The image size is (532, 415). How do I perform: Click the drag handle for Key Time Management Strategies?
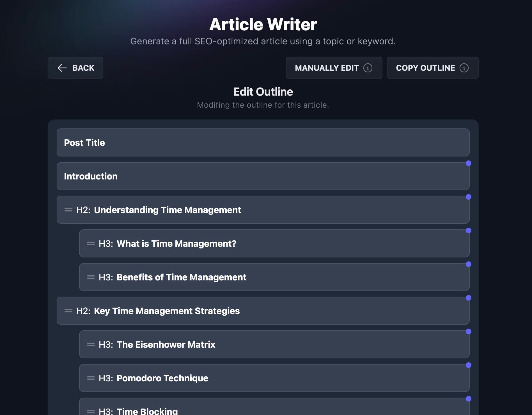click(68, 311)
